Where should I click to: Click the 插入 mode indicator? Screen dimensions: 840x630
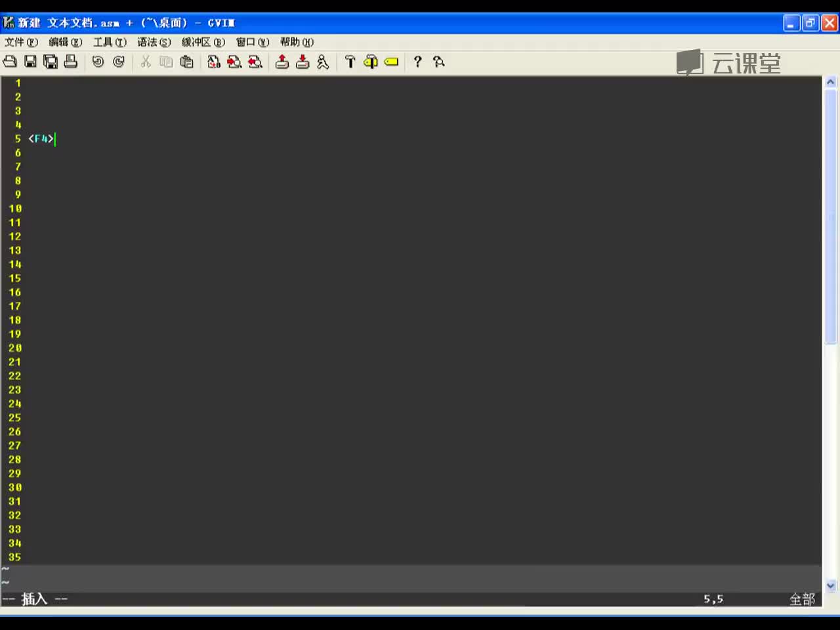pos(34,598)
